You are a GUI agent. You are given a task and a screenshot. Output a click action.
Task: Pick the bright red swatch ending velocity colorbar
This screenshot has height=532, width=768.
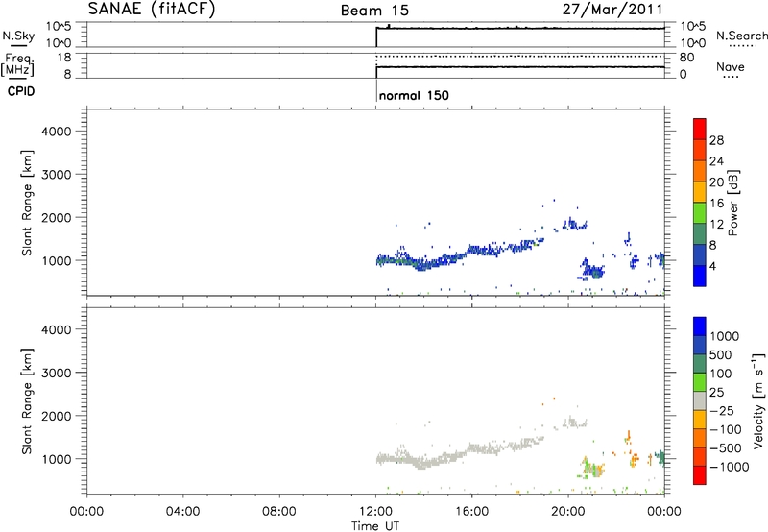(x=700, y=475)
